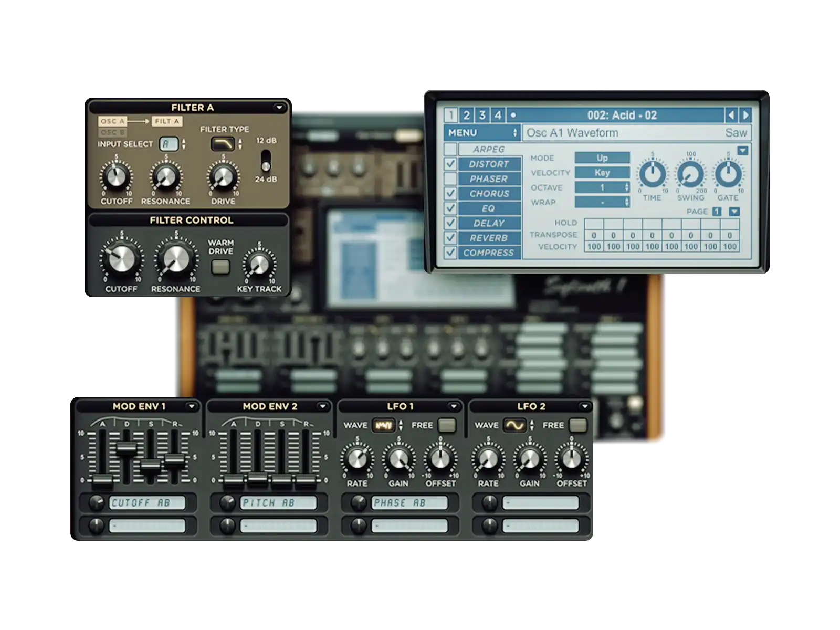Screen dimensions: 840x630
Task: Click the Filter A Drive knob
Action: (x=223, y=176)
